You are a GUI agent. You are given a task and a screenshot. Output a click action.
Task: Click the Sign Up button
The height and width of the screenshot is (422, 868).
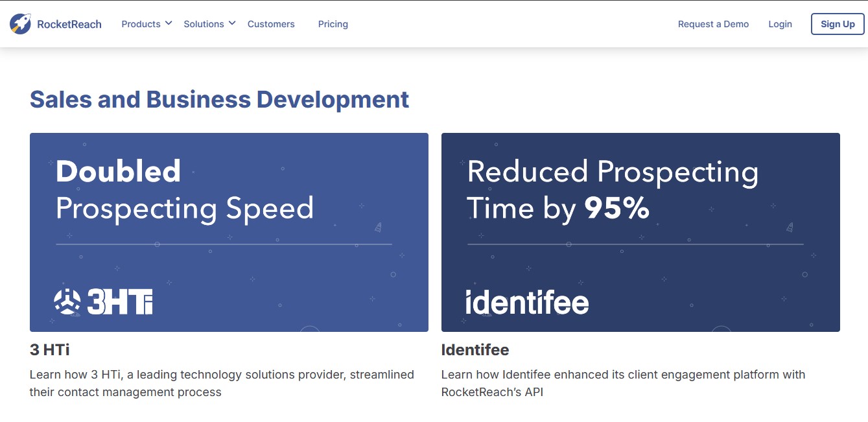[x=838, y=24]
